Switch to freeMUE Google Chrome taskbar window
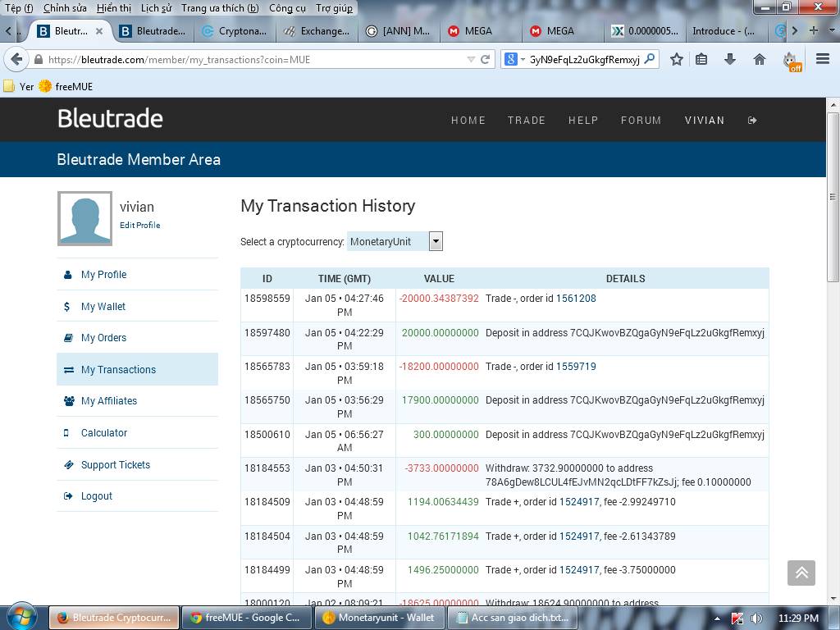Image resolution: width=840 pixels, height=630 pixels. [246, 618]
